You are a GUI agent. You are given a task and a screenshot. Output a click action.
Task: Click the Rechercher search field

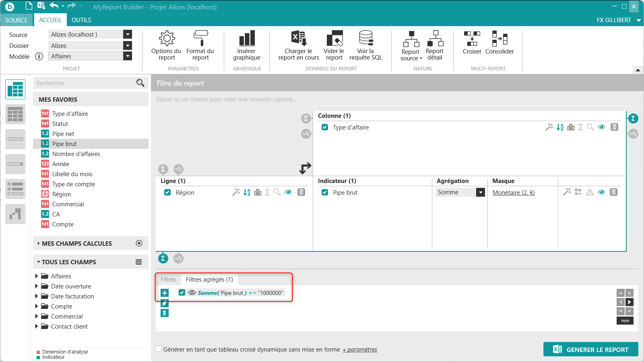point(85,83)
